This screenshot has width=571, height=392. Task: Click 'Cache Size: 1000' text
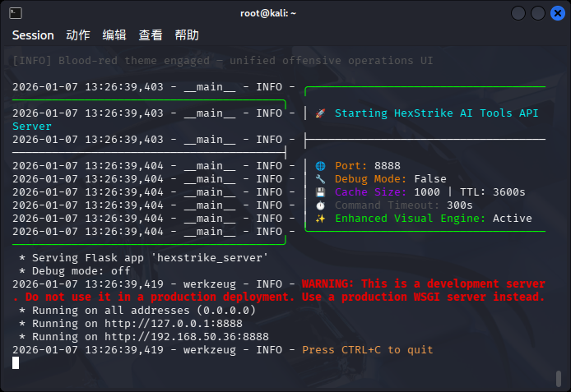[387, 192]
